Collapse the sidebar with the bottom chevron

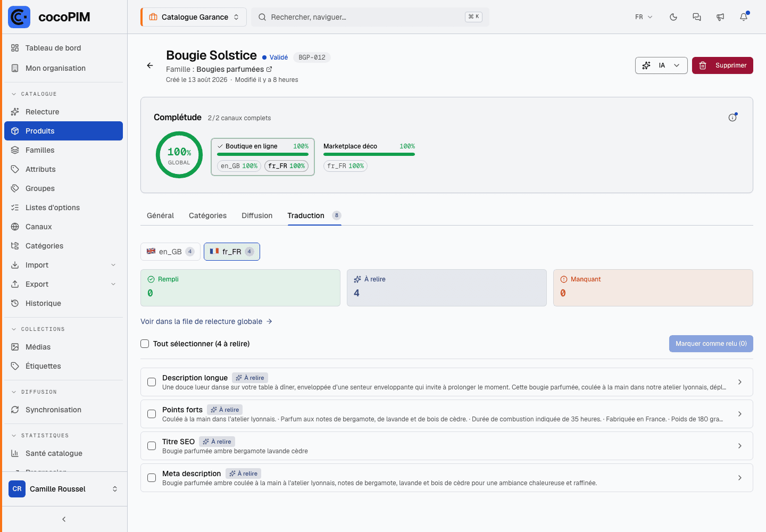[64, 519]
